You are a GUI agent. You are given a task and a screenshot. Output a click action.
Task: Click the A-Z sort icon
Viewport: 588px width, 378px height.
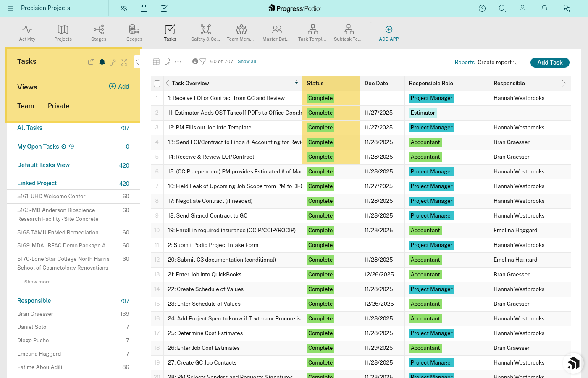click(167, 61)
